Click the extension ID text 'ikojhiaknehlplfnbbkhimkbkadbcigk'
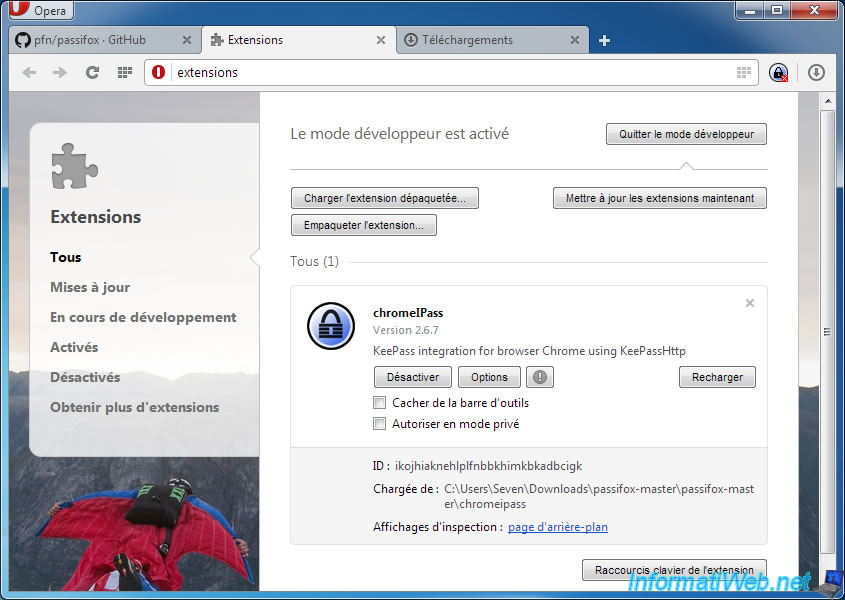The width and height of the screenshot is (845, 600). [488, 466]
